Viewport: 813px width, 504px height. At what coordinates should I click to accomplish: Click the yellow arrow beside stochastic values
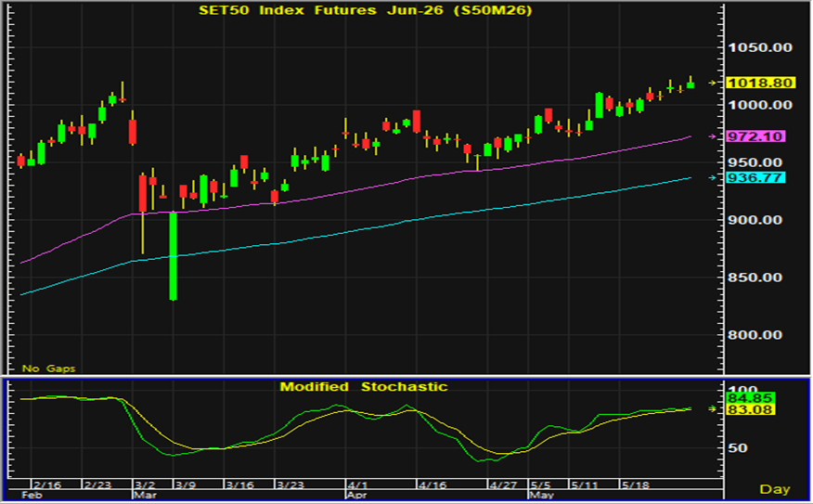713,409
